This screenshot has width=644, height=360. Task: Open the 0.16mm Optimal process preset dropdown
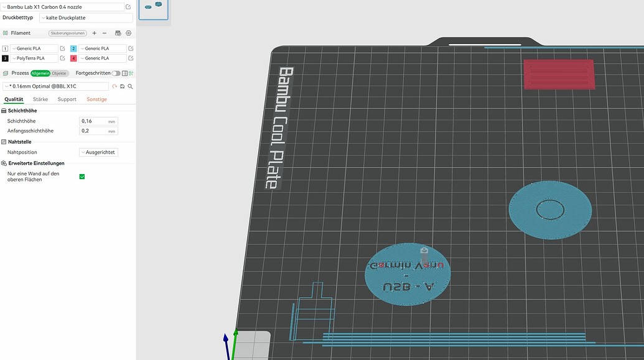coord(55,86)
